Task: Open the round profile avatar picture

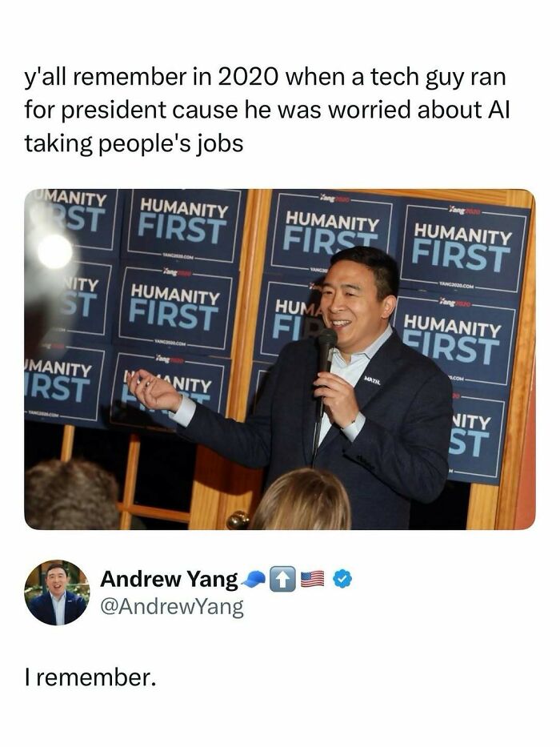Action: [x=57, y=592]
